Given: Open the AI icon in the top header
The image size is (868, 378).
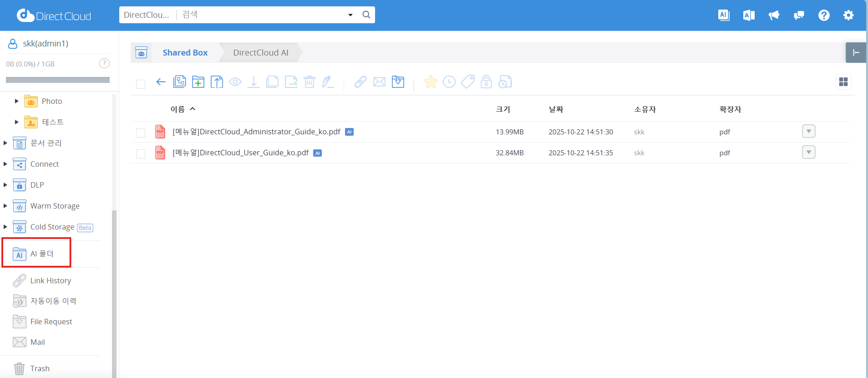Looking at the screenshot, I should 724,15.
